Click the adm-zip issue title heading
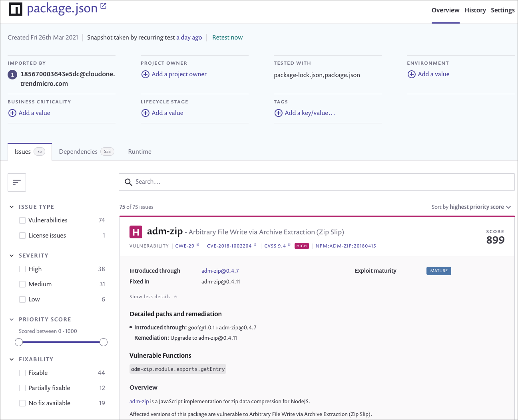The image size is (518, 420). pos(165,231)
